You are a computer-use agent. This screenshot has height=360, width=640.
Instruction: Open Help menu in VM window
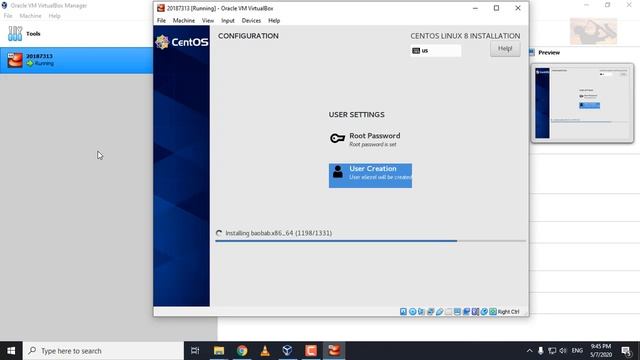pos(274,20)
